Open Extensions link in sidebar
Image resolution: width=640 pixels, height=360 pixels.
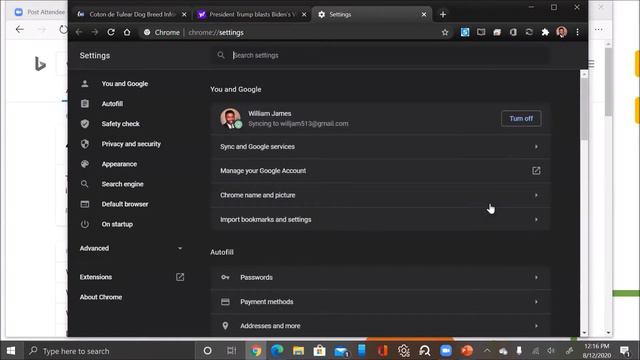click(131, 277)
